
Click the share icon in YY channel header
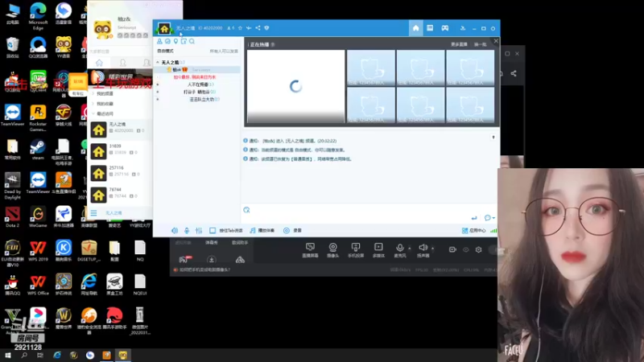click(x=258, y=28)
